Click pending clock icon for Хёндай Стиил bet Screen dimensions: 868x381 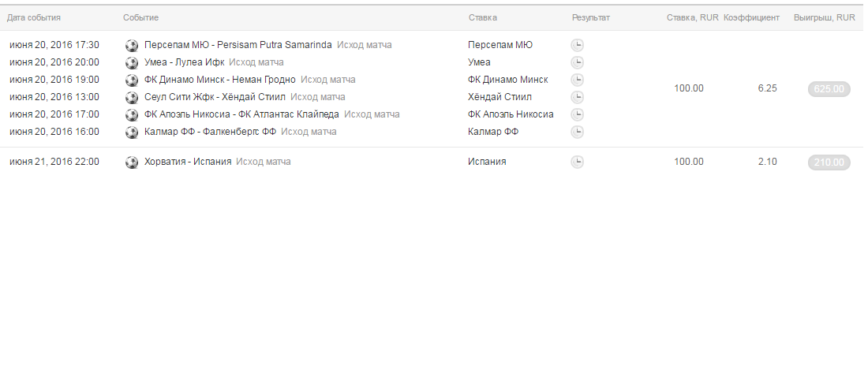point(578,97)
